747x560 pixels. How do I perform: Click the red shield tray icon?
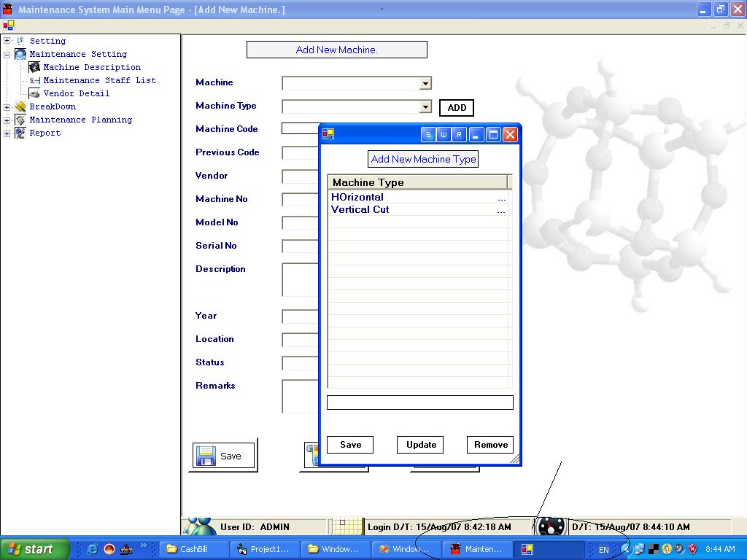coord(692,549)
